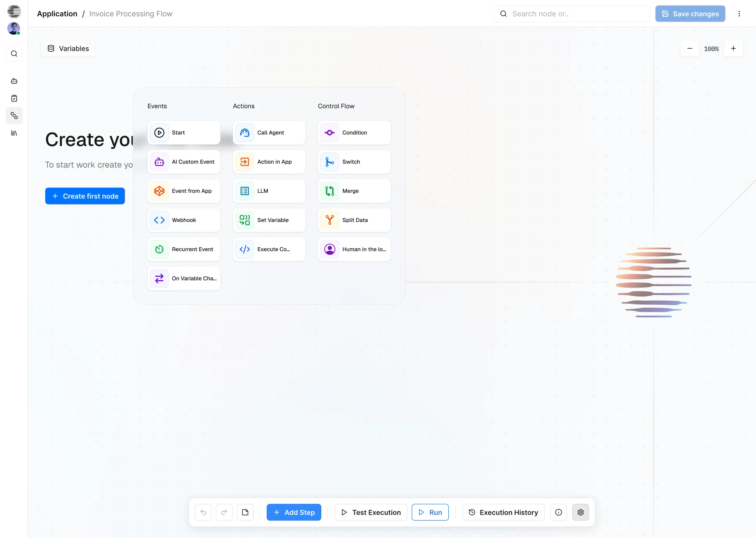Open the library panel in the sidebar
The image size is (756, 538).
pos(14,133)
